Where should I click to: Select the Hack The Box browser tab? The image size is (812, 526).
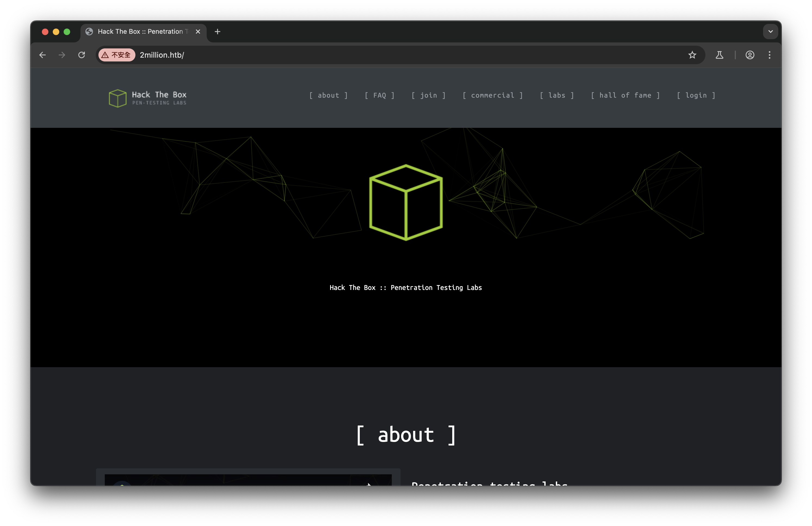[143, 31]
